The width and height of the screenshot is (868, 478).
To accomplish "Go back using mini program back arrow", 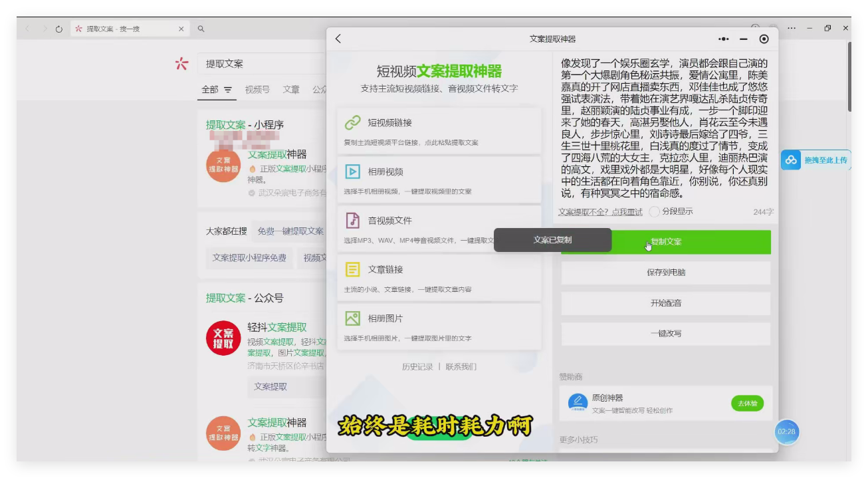I will 338,39.
